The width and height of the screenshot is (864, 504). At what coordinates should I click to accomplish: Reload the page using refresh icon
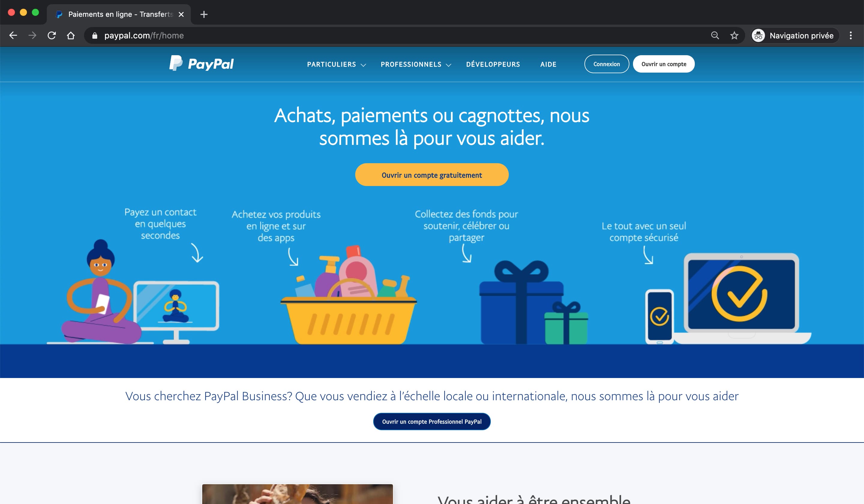tap(51, 35)
